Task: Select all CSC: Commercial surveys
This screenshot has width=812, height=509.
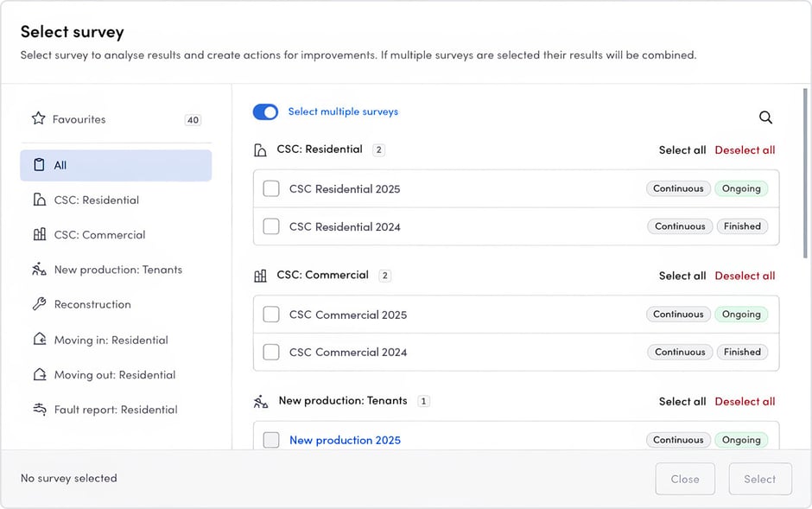Action: tap(682, 276)
